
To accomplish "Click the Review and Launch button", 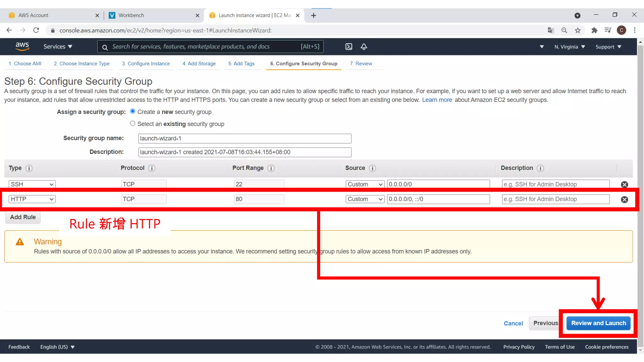I will pyautogui.click(x=598, y=323).
